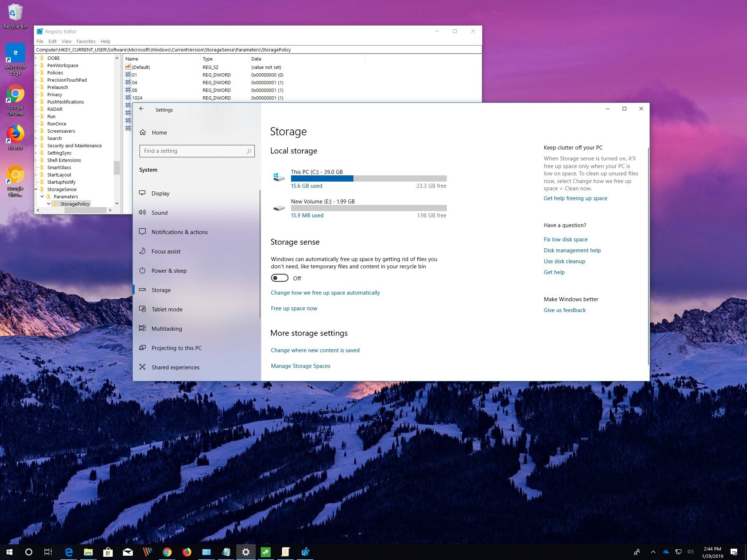Click Focus assist icon in Settings sidebar
747x560 pixels.
(x=143, y=251)
